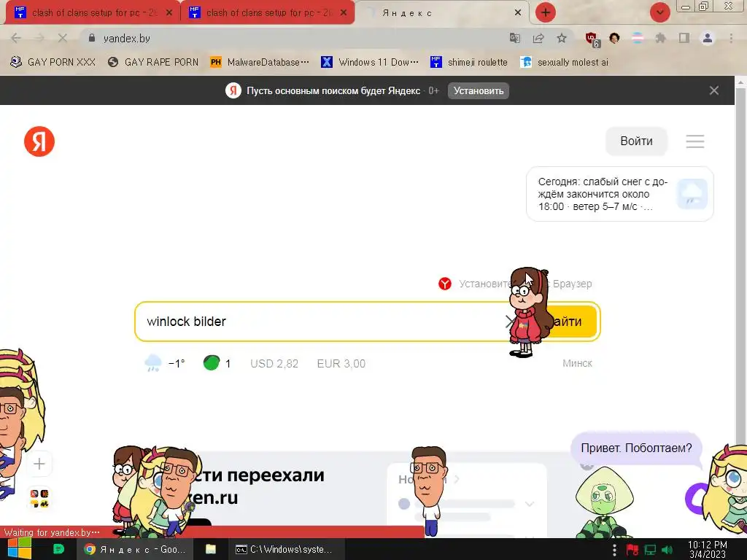Open the volume control tray icon
Image resolution: width=747 pixels, height=560 pixels.
click(667, 550)
